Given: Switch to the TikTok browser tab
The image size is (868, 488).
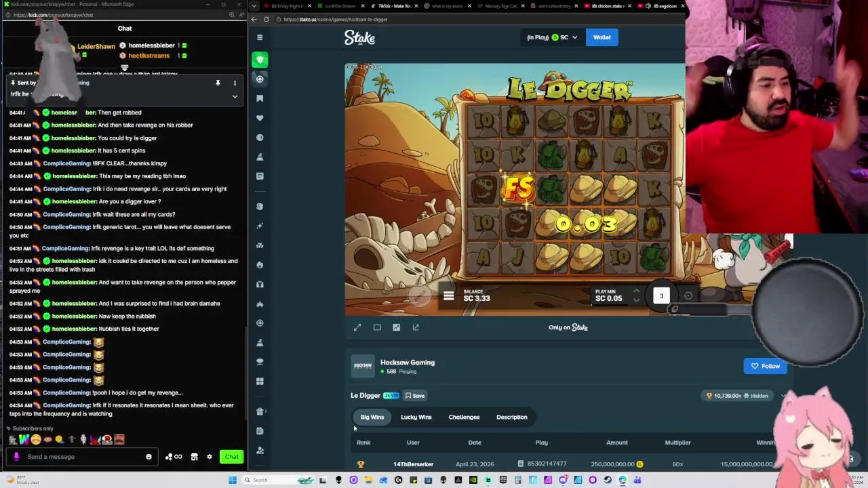Looking at the screenshot, I should 393,5.
